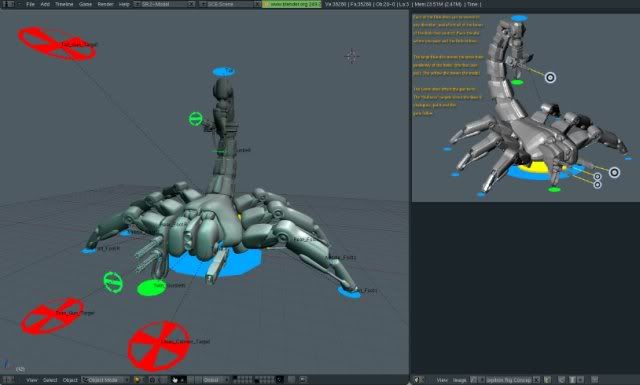Expand the scene selector field

pyautogui.click(x=230, y=4)
